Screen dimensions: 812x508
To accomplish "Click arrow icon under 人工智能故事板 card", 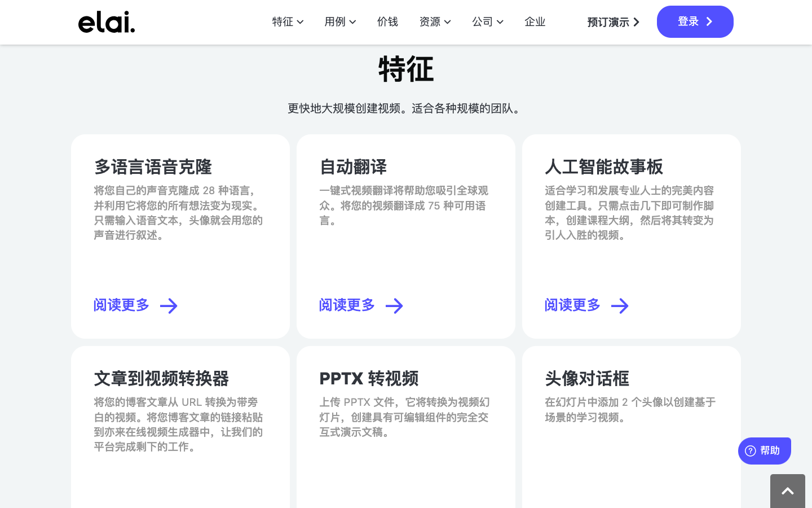I will click(620, 306).
